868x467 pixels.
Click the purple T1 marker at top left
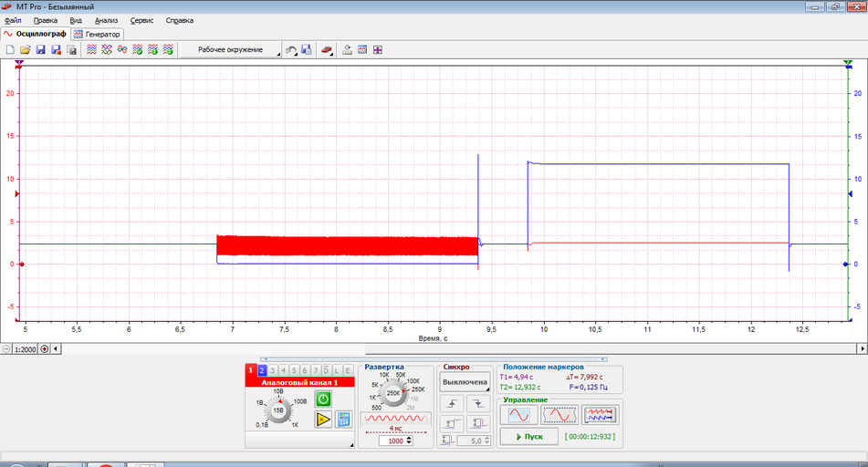[19, 64]
